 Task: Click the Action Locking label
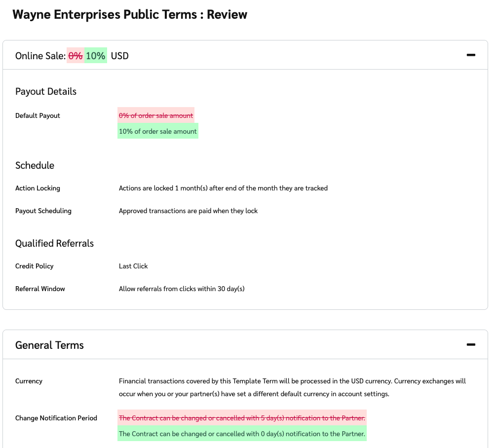point(38,188)
